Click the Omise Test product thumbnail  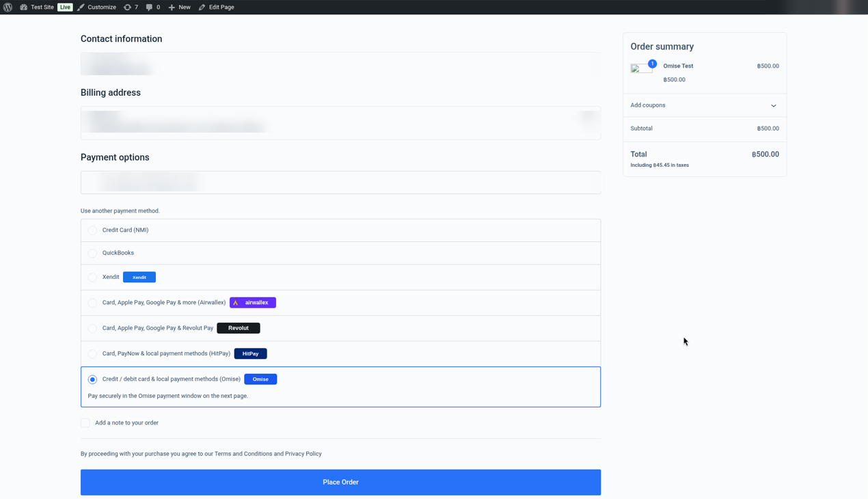(x=640, y=68)
